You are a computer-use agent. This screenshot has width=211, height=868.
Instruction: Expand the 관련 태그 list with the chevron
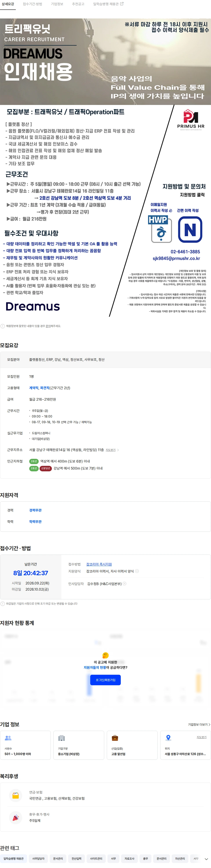pos(206,859)
